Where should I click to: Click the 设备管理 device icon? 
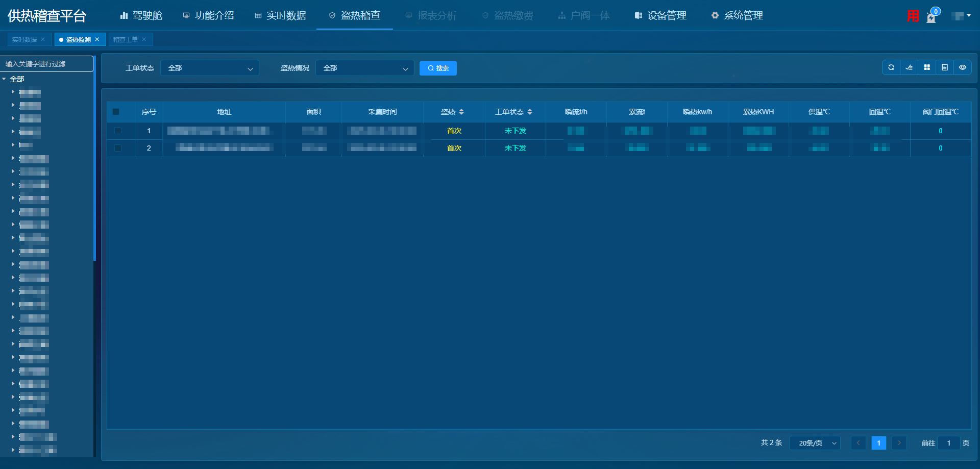(638, 15)
